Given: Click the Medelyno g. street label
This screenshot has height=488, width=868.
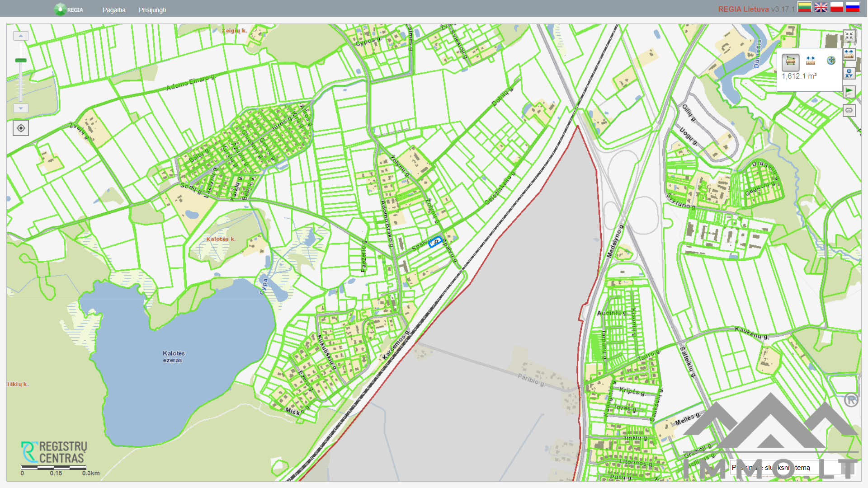Looking at the screenshot, I should [615, 241].
